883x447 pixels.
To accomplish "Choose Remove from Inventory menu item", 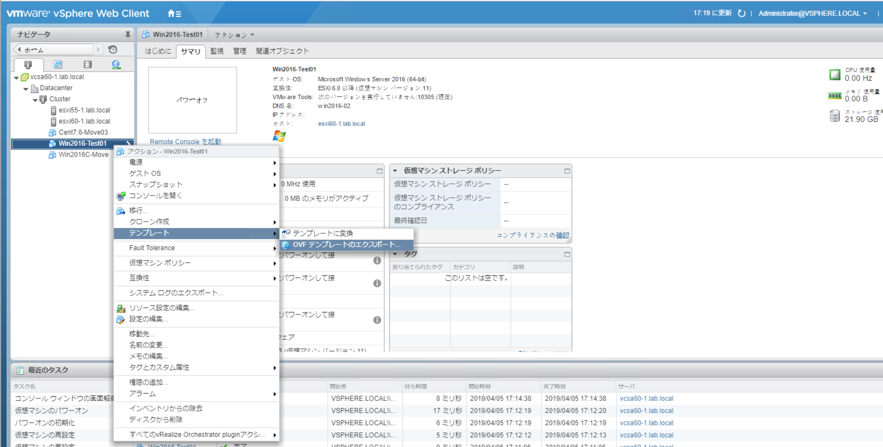I will tap(197, 408).
